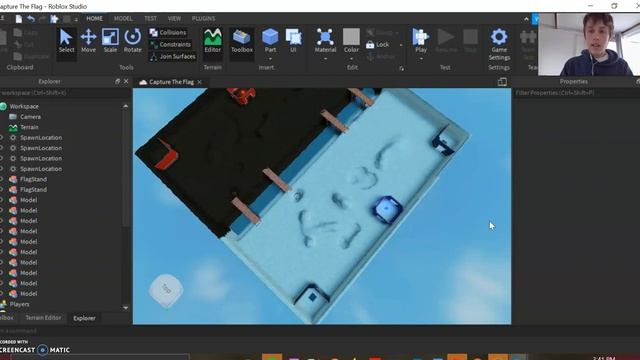Open the Edit group dialog launcher
The width and height of the screenshot is (640, 360).
(x=402, y=69)
